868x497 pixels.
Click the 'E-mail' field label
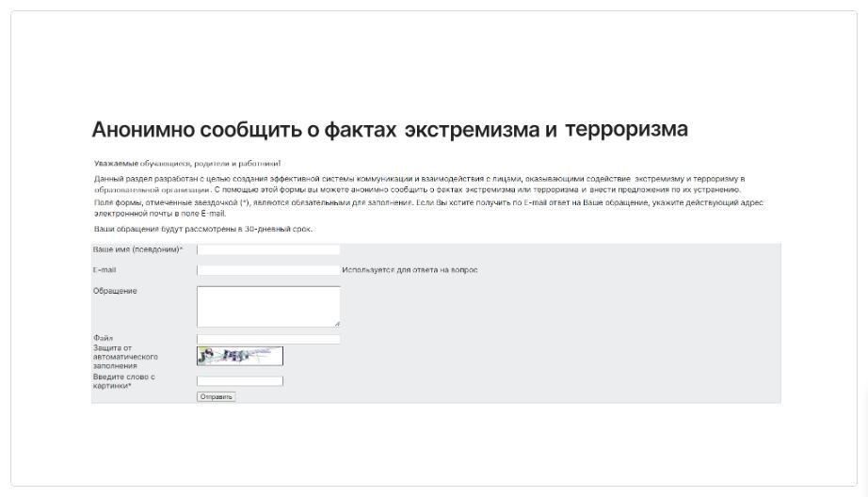tap(104, 270)
